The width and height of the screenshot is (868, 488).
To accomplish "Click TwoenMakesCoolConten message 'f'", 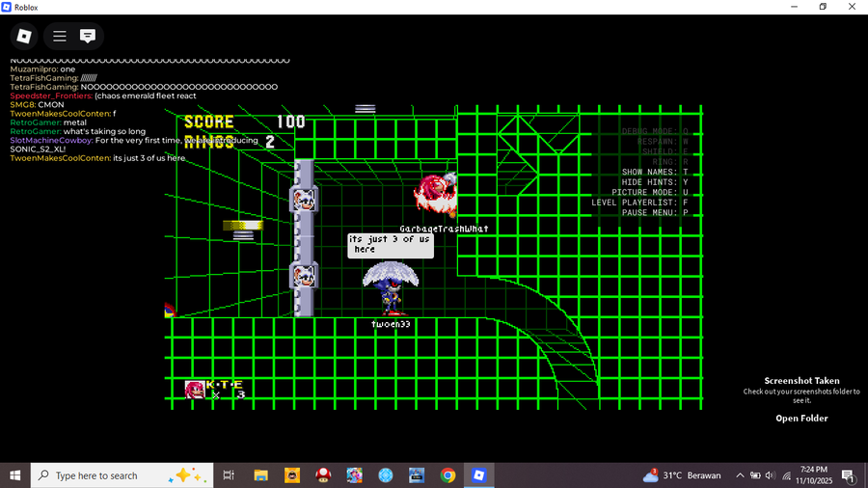I will (x=115, y=114).
